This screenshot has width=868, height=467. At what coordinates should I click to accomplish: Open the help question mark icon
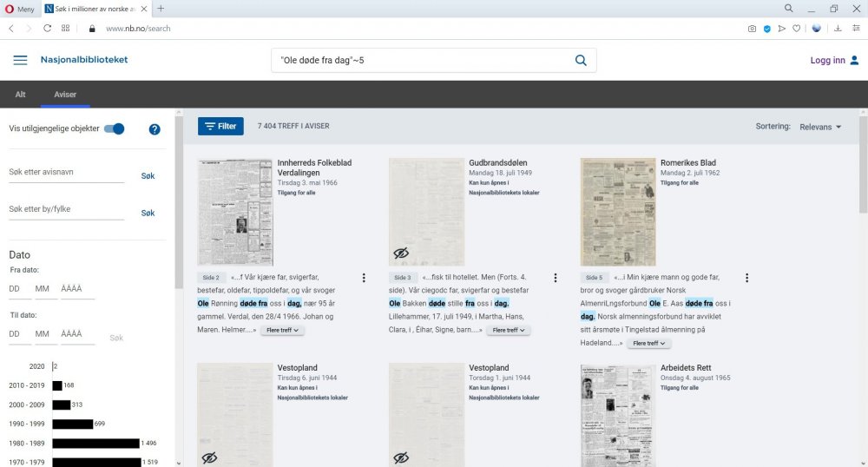click(x=155, y=129)
